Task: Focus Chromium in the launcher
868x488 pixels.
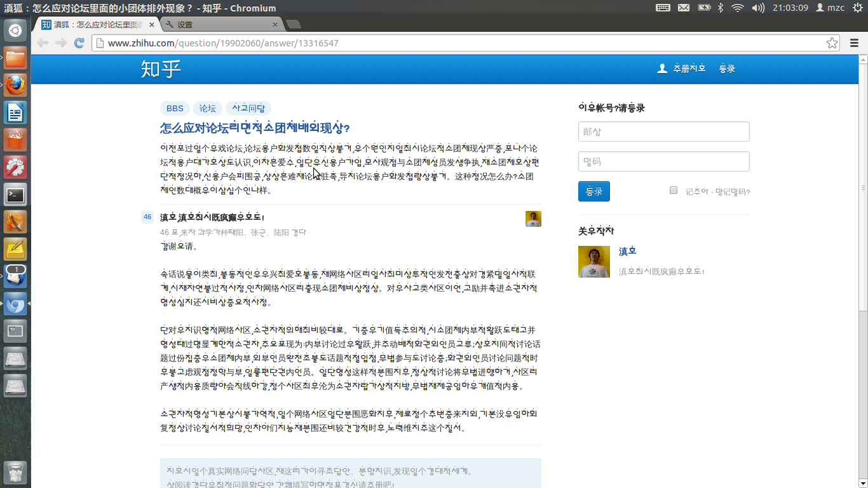Action: 15,304
